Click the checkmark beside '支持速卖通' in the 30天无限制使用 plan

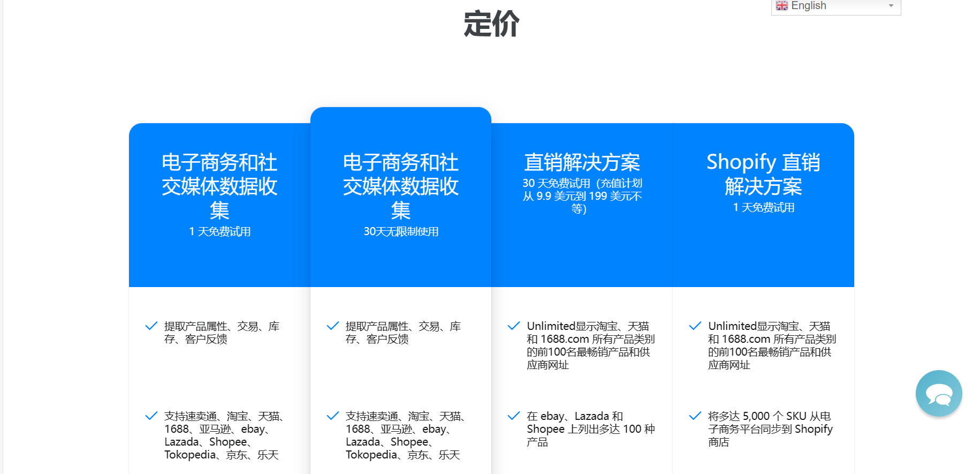coord(332,416)
